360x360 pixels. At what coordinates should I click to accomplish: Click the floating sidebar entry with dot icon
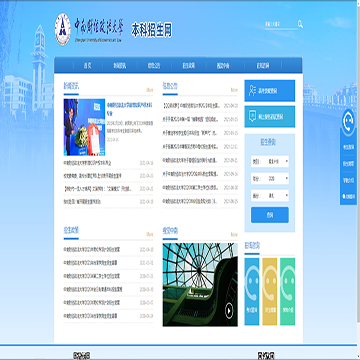[x=349, y=197]
